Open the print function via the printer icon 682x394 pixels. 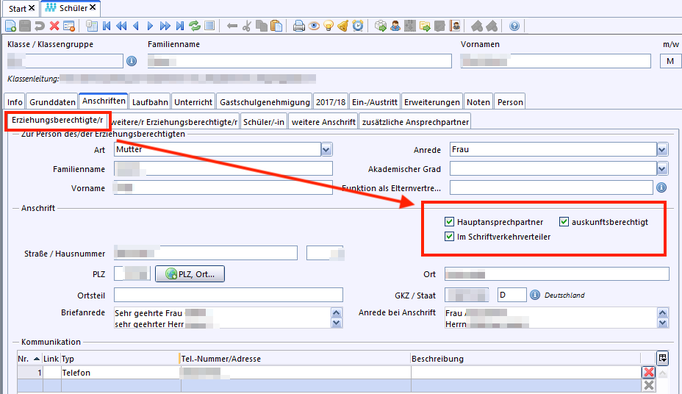(299, 26)
